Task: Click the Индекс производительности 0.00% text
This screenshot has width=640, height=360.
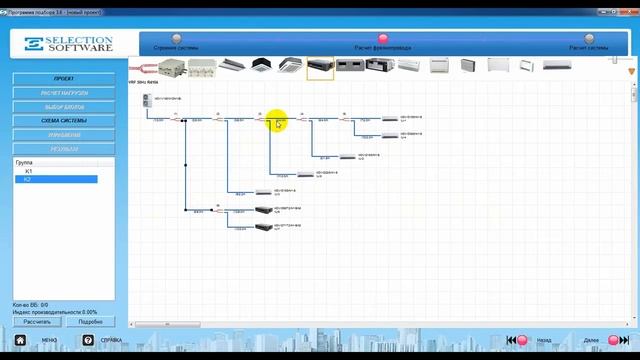Action: (55, 312)
